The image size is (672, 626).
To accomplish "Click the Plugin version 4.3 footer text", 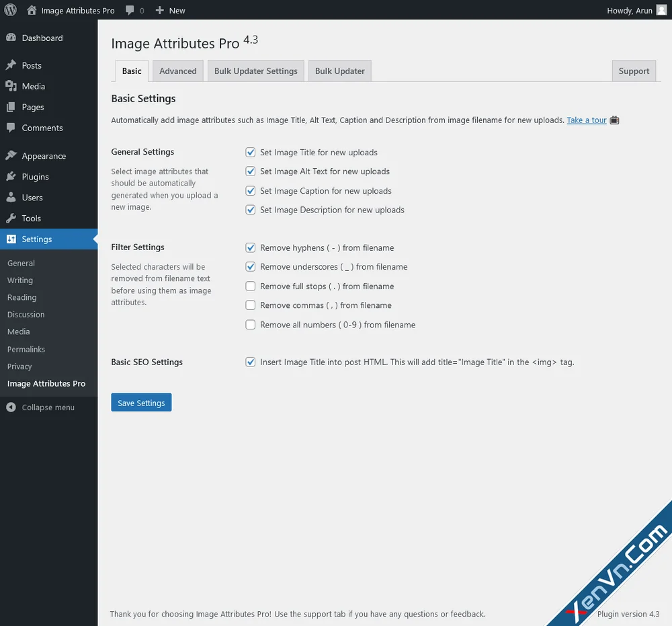I will point(628,614).
